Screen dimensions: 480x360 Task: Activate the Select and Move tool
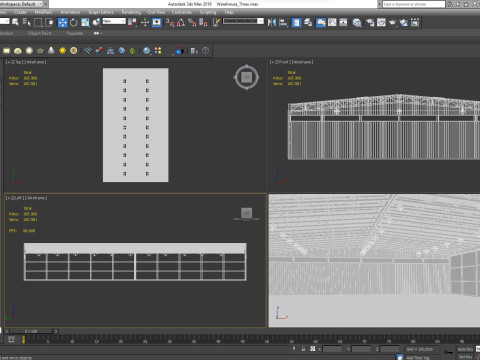tap(62, 22)
